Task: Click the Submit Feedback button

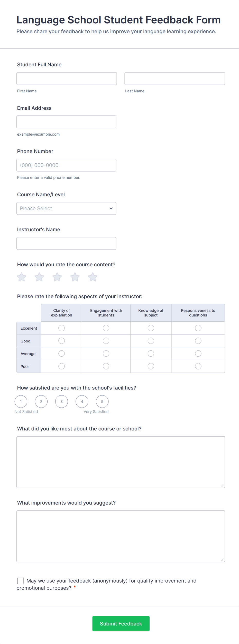Action: (x=121, y=623)
